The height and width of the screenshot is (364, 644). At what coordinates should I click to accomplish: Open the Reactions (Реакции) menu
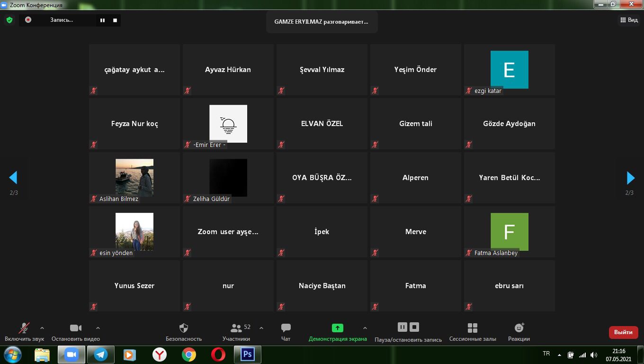pyautogui.click(x=519, y=328)
